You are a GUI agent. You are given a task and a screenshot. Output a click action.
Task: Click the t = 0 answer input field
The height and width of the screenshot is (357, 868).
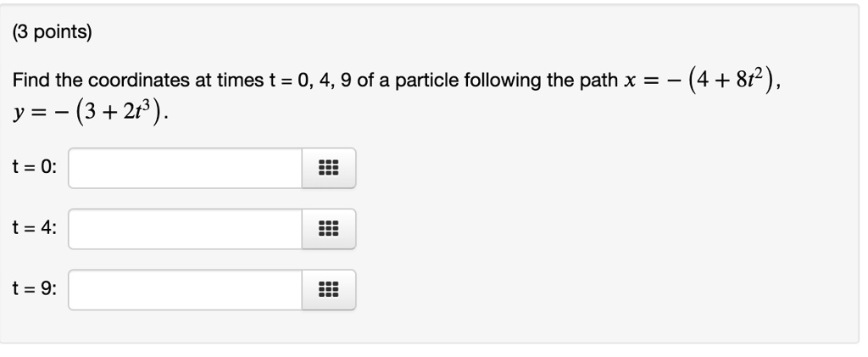pyautogui.click(x=186, y=168)
